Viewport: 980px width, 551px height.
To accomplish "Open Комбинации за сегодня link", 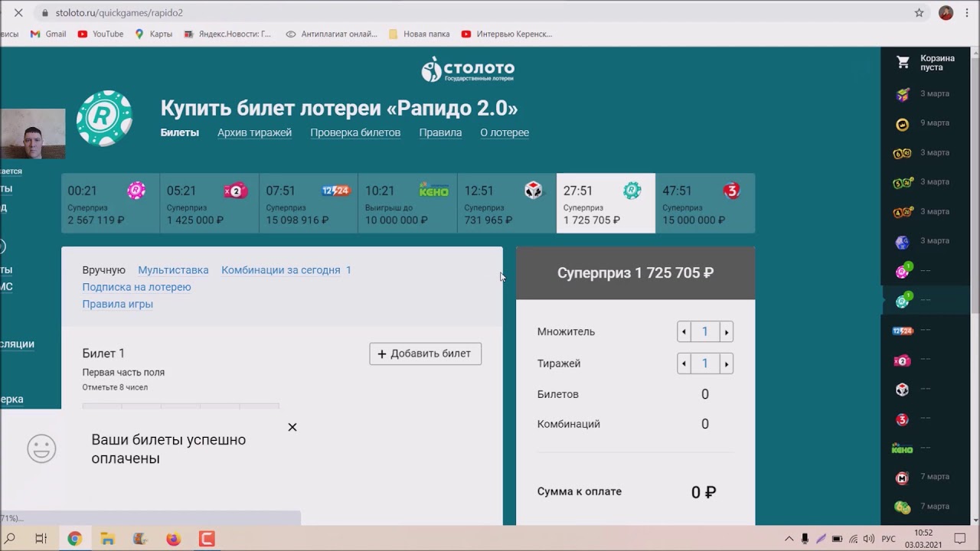I will [286, 270].
